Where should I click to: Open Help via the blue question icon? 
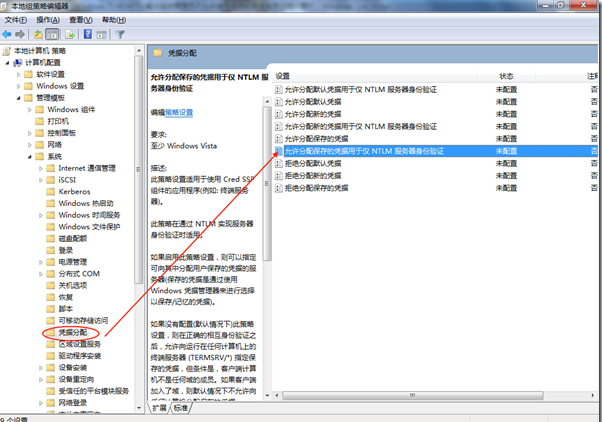click(87, 33)
